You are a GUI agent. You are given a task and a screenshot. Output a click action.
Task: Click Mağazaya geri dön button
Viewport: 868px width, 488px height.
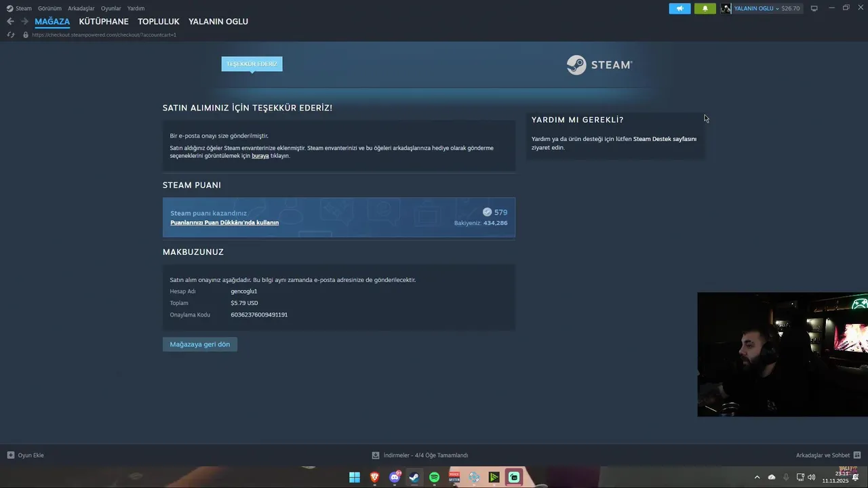(x=200, y=344)
